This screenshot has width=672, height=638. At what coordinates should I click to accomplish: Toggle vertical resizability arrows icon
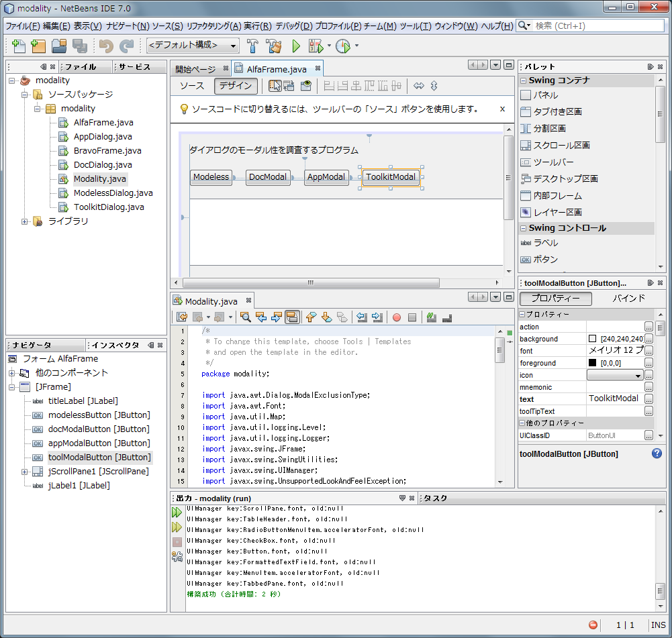pos(434,86)
